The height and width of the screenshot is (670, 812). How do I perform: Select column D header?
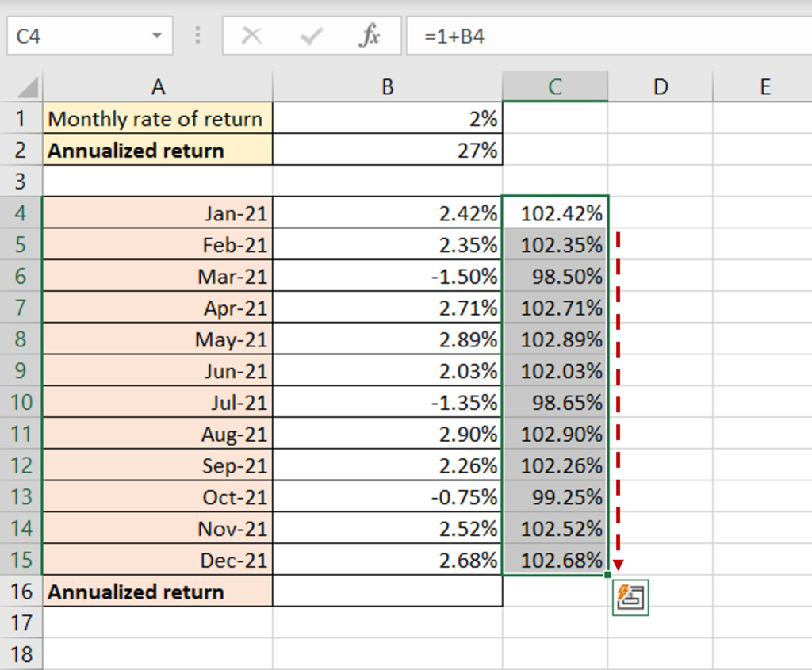[661, 86]
